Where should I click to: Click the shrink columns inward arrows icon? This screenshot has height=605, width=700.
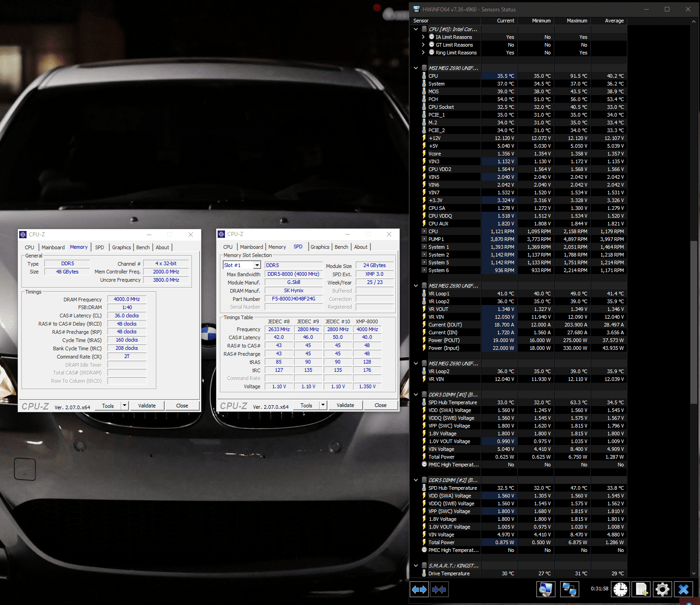point(439,589)
